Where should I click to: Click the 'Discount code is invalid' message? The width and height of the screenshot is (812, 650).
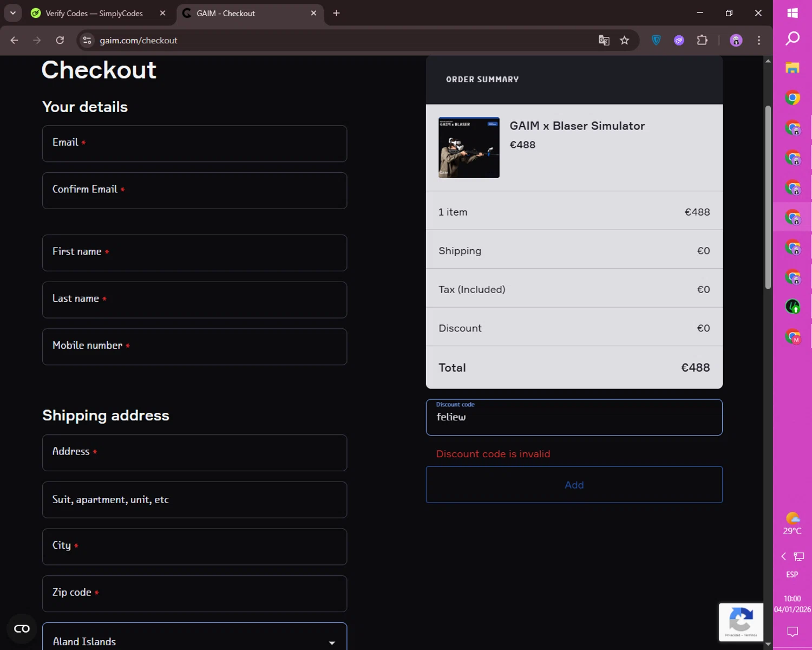(x=493, y=454)
